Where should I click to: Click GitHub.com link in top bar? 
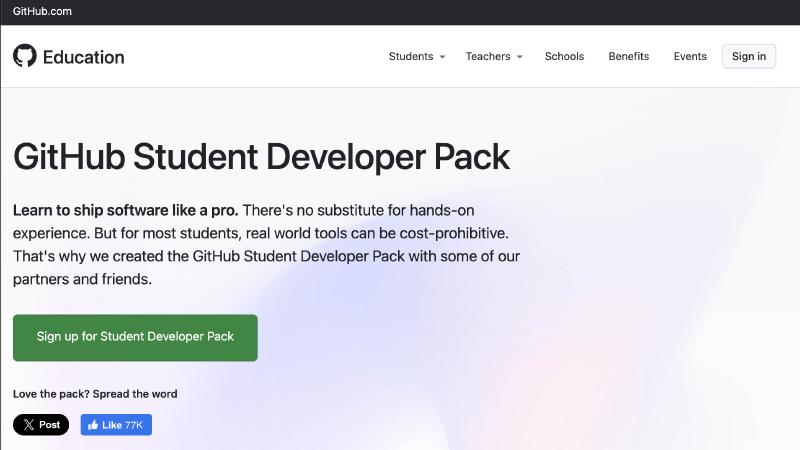(42, 11)
